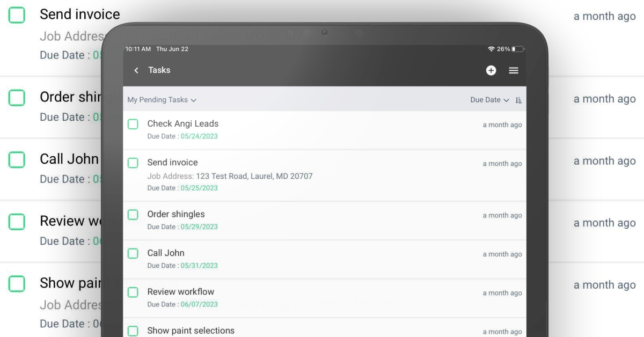Tick the 'Order shingles' checkbox
This screenshot has width=644, height=337.
(x=133, y=214)
